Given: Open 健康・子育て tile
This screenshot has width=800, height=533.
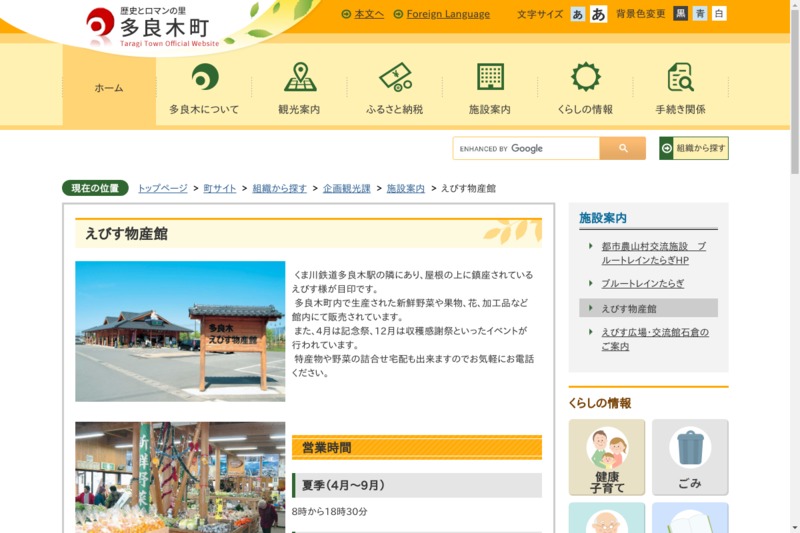Looking at the screenshot, I should 607,457.
